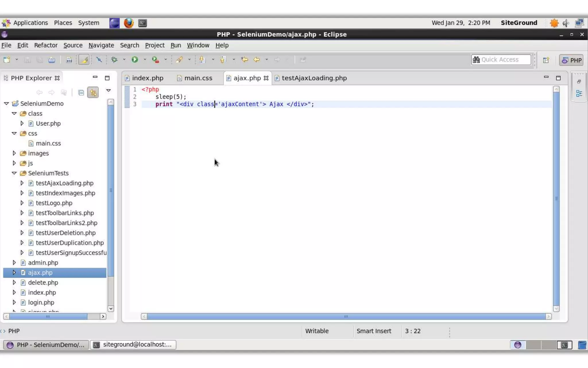The width and height of the screenshot is (588, 368).
Task: Toggle the binary 010 toolbar button
Action: tap(69, 60)
